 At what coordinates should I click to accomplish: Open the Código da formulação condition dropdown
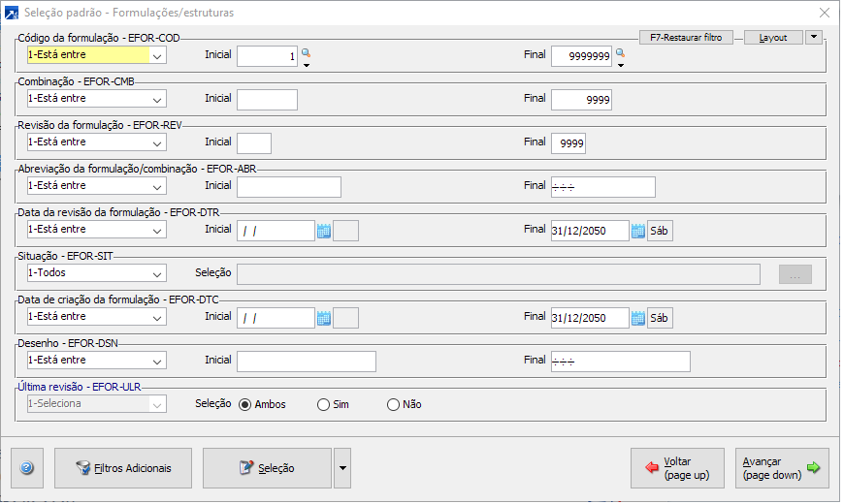click(97, 55)
